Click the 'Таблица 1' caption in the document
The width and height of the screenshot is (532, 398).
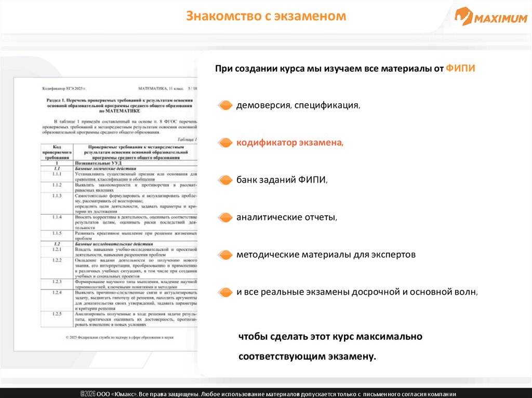[187, 140]
